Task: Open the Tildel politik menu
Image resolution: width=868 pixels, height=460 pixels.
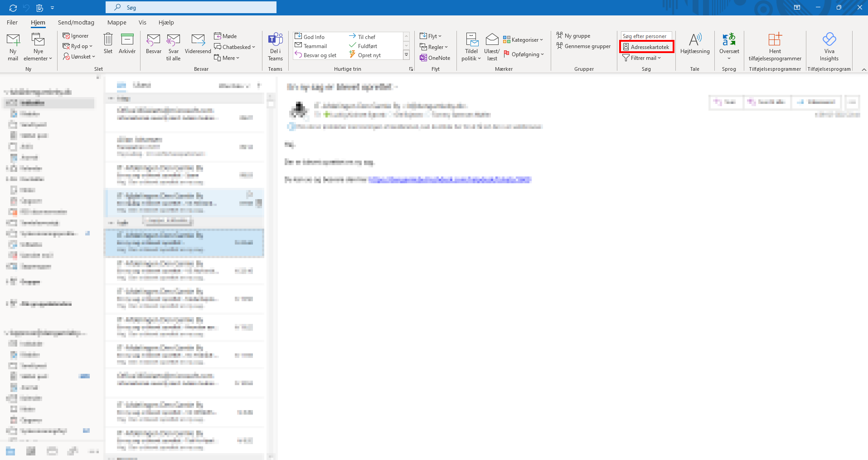Action: pos(471,47)
